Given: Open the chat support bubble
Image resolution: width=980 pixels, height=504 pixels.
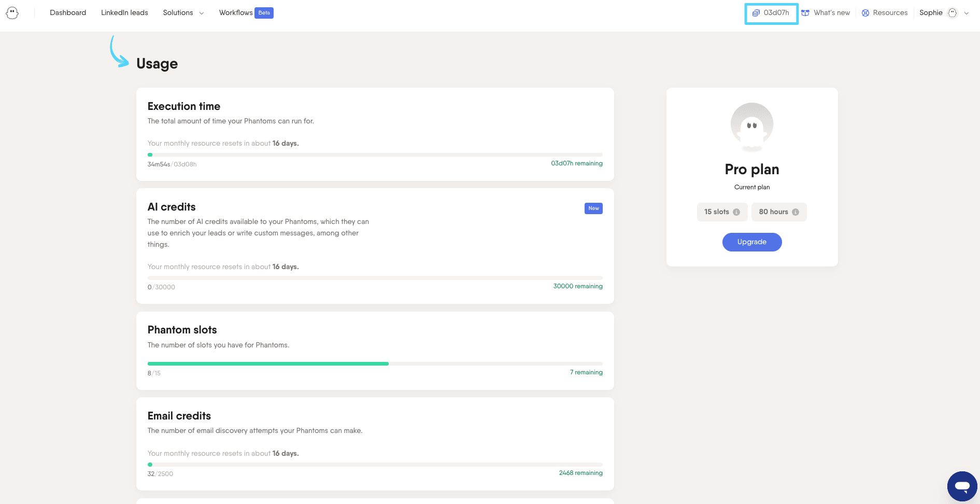Looking at the screenshot, I should [x=962, y=486].
